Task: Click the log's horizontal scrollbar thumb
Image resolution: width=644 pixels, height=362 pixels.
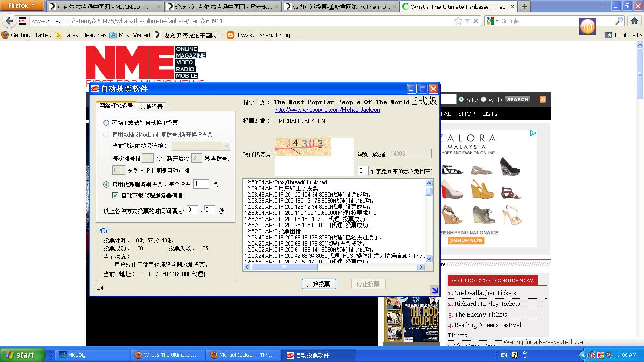Action: [x=284, y=267]
